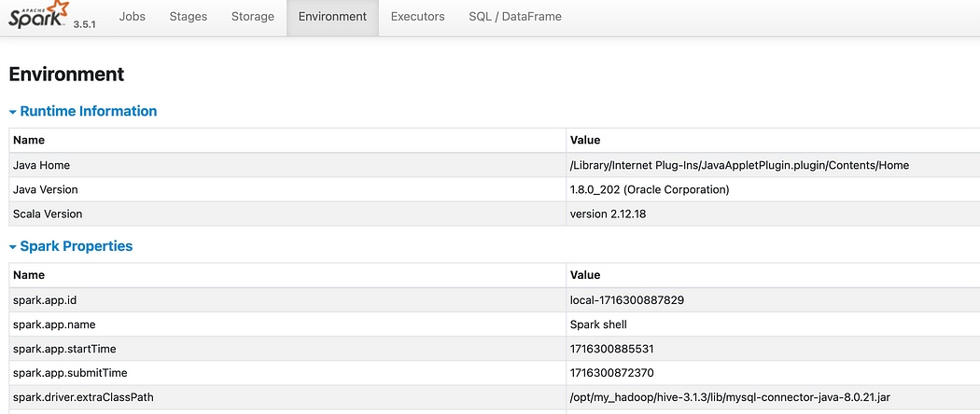Click the Java Home path value
The width and height of the screenshot is (980, 414).
point(739,165)
